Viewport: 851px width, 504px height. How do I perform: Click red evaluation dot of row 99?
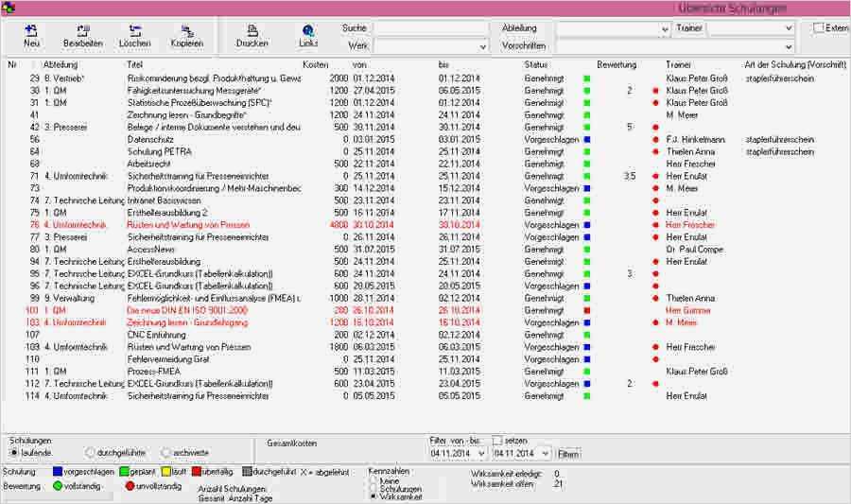click(655, 299)
